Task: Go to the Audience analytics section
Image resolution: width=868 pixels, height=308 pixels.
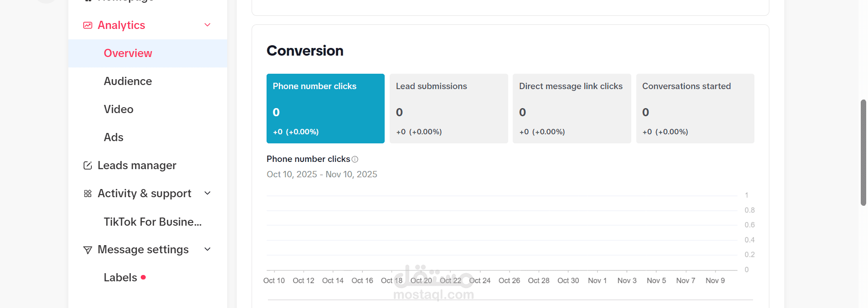Action: pos(128,81)
